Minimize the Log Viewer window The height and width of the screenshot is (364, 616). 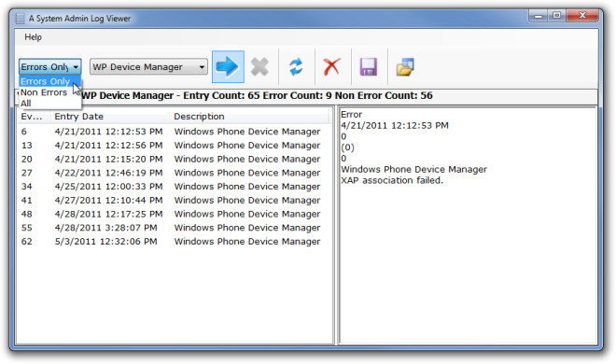pyautogui.click(x=539, y=16)
